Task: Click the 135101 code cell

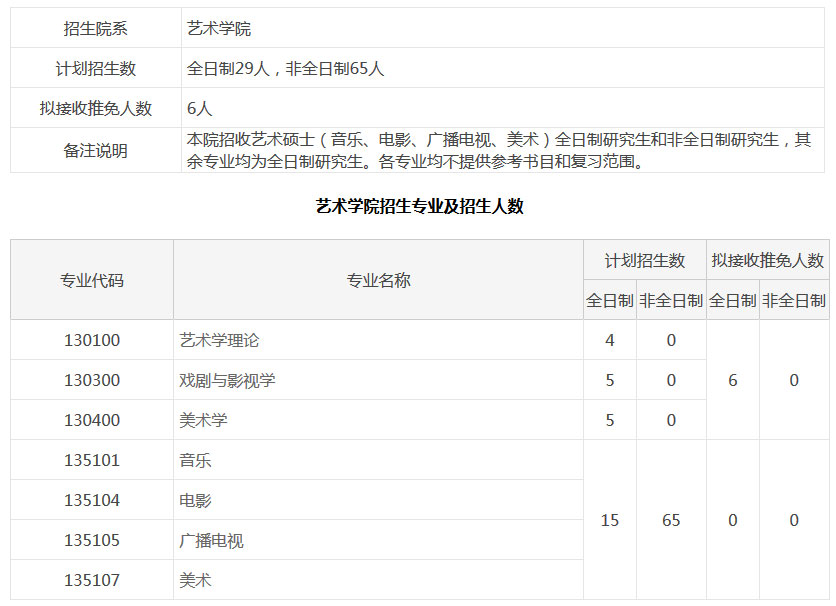Action: tap(92, 460)
